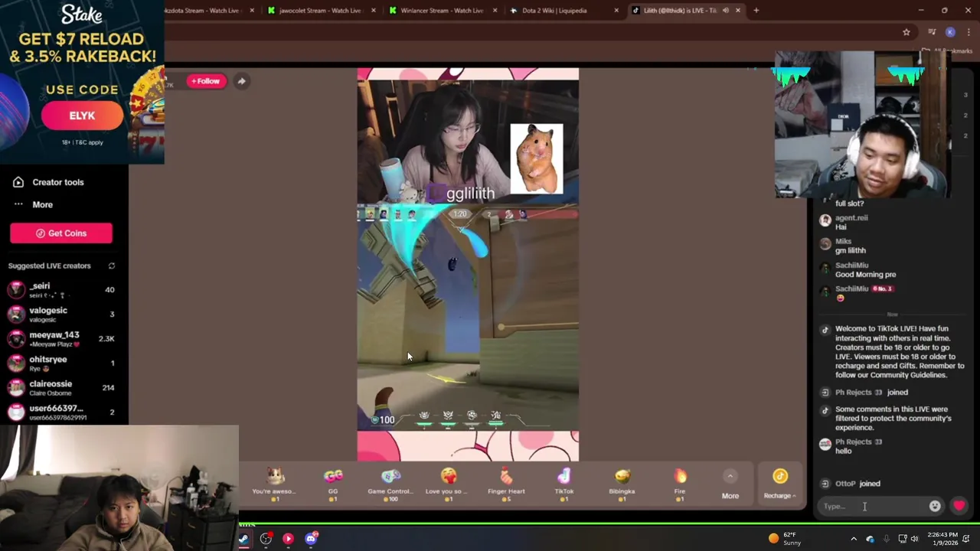Viewport: 980px width, 551px height.
Task: Bookmark this page with the star icon
Action: (x=906, y=32)
